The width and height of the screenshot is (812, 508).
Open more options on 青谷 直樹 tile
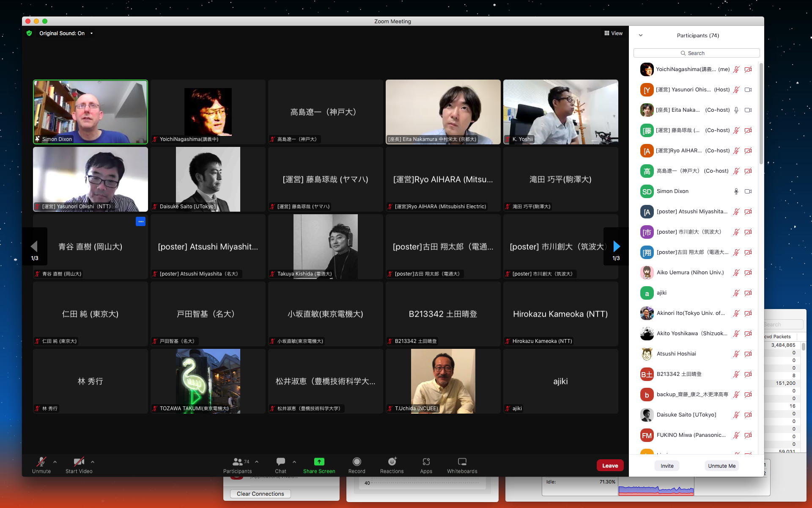coord(140,221)
